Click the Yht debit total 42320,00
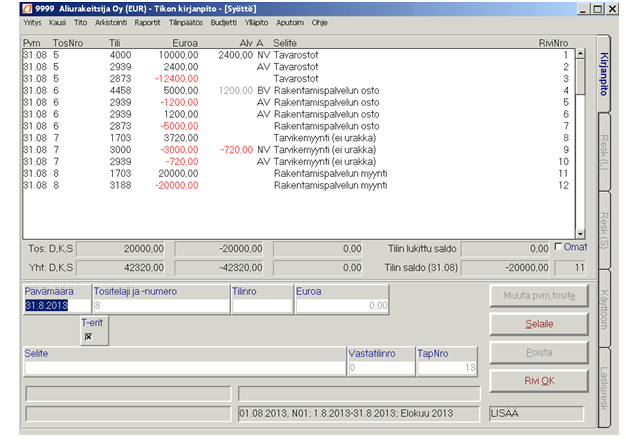Viewport: 626px width, 446px height. (x=121, y=268)
